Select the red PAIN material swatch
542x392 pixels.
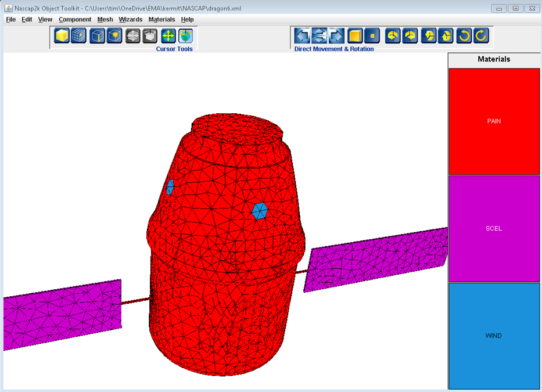pos(494,121)
